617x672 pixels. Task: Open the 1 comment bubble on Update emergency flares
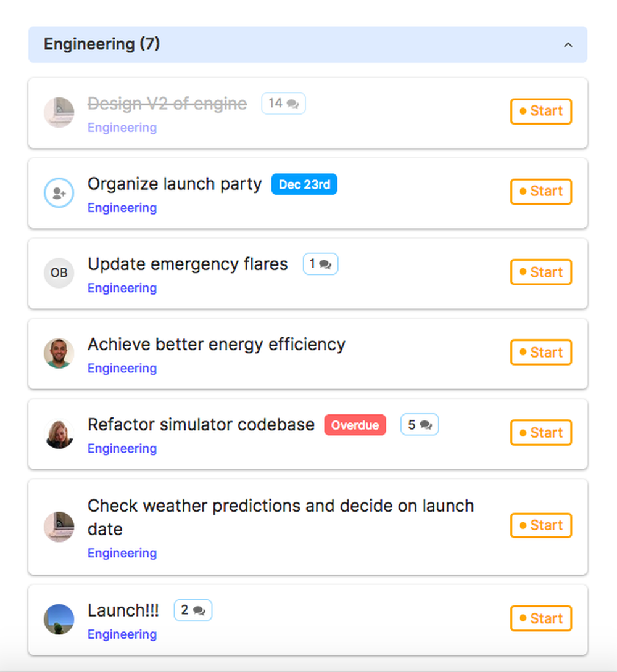(320, 264)
